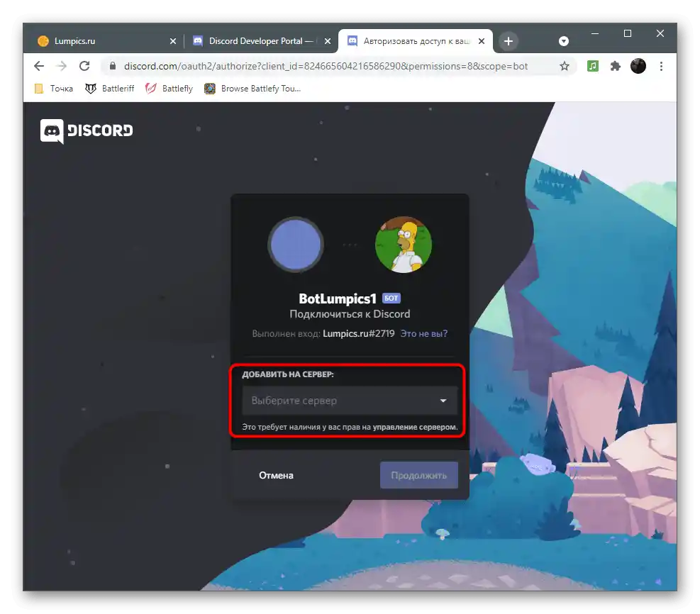Close the Авторизовать доступ tab

(x=482, y=41)
